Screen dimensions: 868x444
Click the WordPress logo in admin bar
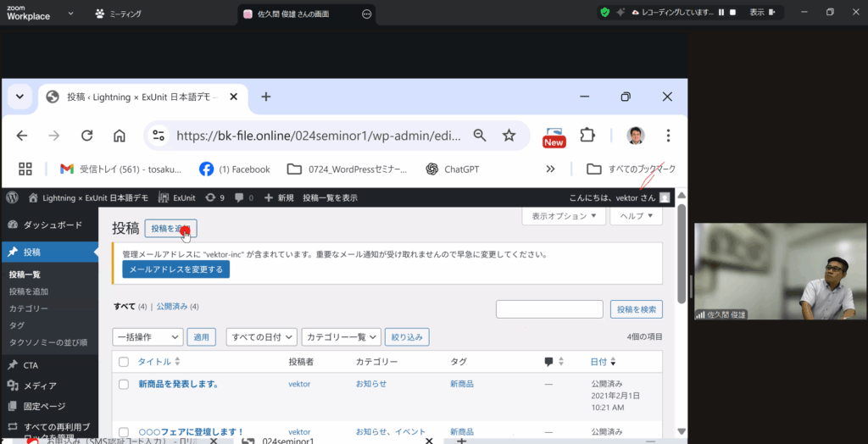click(x=12, y=197)
